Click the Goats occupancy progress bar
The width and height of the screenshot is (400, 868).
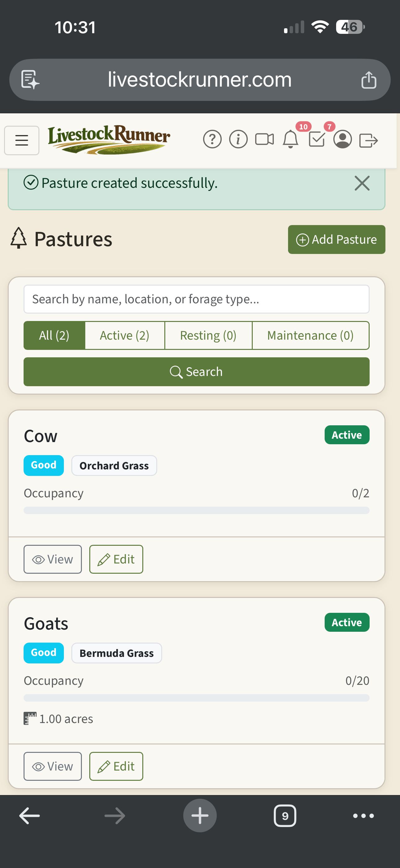196,698
